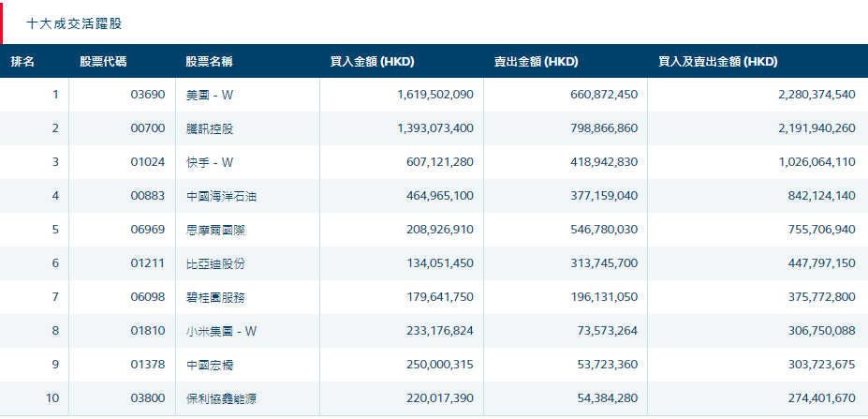This screenshot has height=419, width=868.
Task: Click the 股票代碼 column header
Action: (103, 62)
